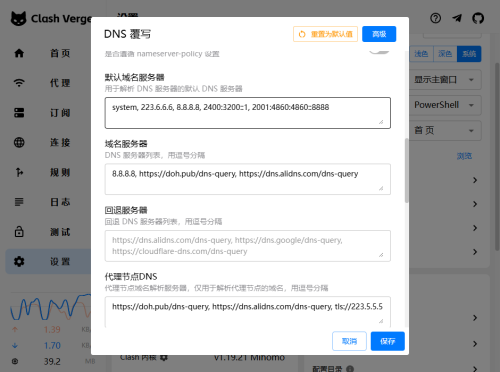
Task: Go to 首页 via the house icon
Action: (19, 53)
